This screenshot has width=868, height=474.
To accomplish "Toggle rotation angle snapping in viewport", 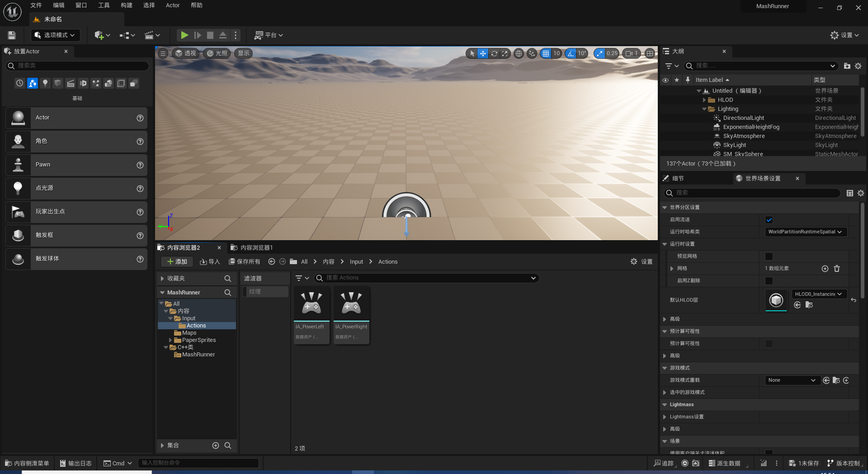I will coord(571,53).
